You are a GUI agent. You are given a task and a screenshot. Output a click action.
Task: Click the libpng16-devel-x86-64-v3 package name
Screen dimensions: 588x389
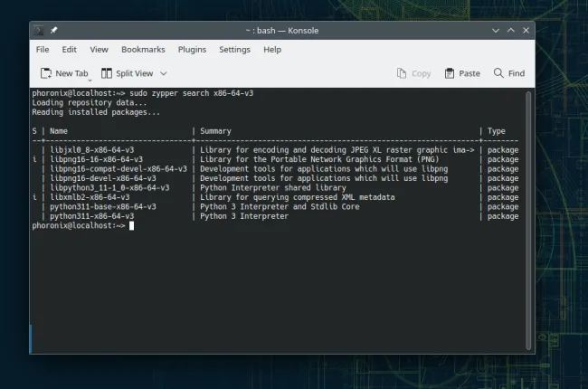[x=103, y=178]
